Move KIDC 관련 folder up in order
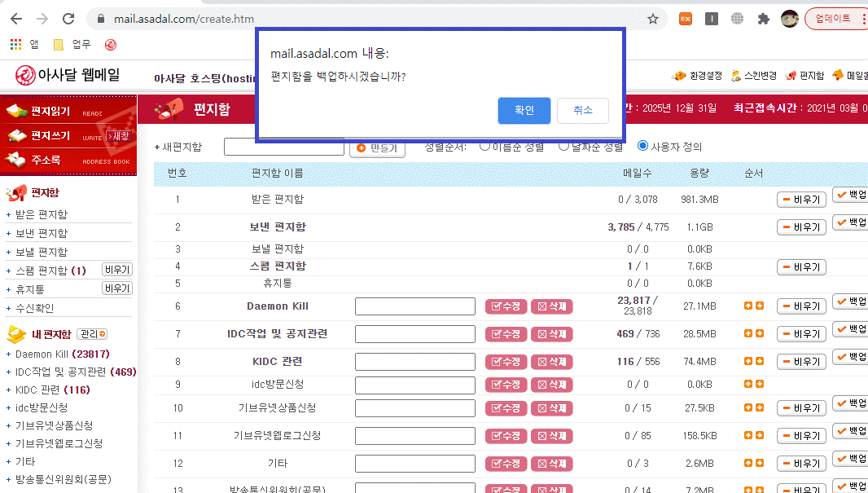This screenshot has height=493, width=868. pyautogui.click(x=747, y=361)
